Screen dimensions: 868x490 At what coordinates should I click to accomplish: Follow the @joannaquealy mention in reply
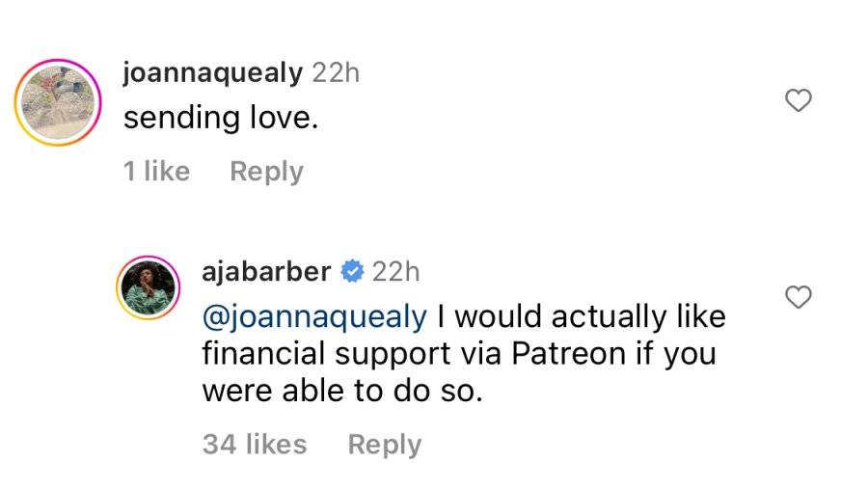(314, 317)
